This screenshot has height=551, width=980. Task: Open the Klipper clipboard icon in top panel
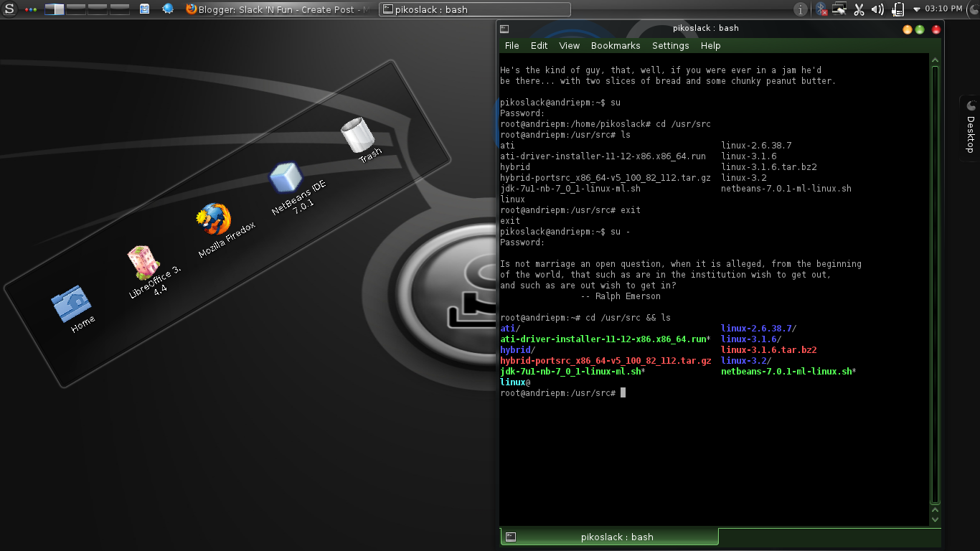click(x=897, y=9)
